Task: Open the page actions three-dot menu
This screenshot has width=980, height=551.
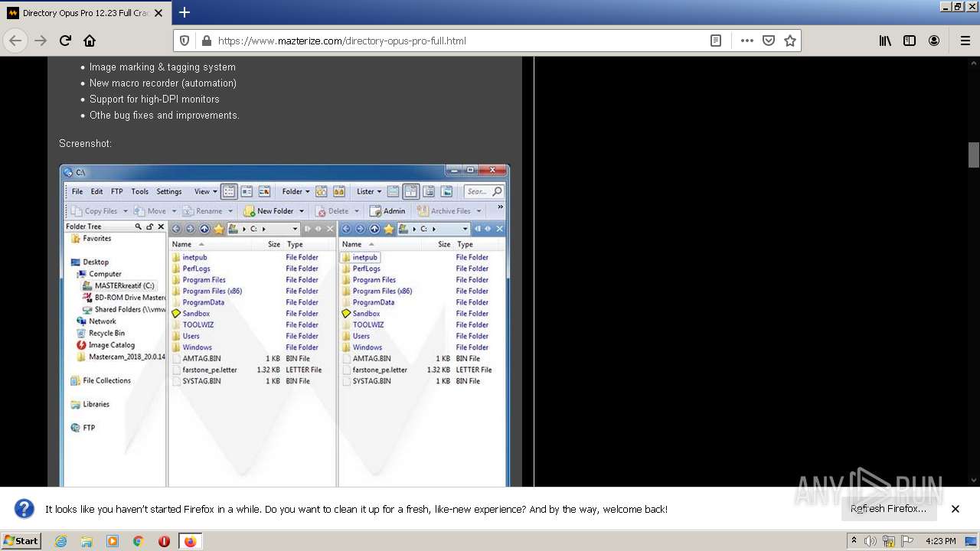Action: click(x=746, y=41)
